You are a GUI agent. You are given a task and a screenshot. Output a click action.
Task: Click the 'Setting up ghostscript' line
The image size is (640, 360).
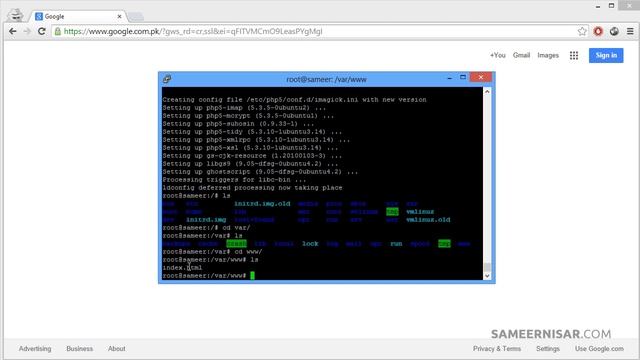[260, 172]
